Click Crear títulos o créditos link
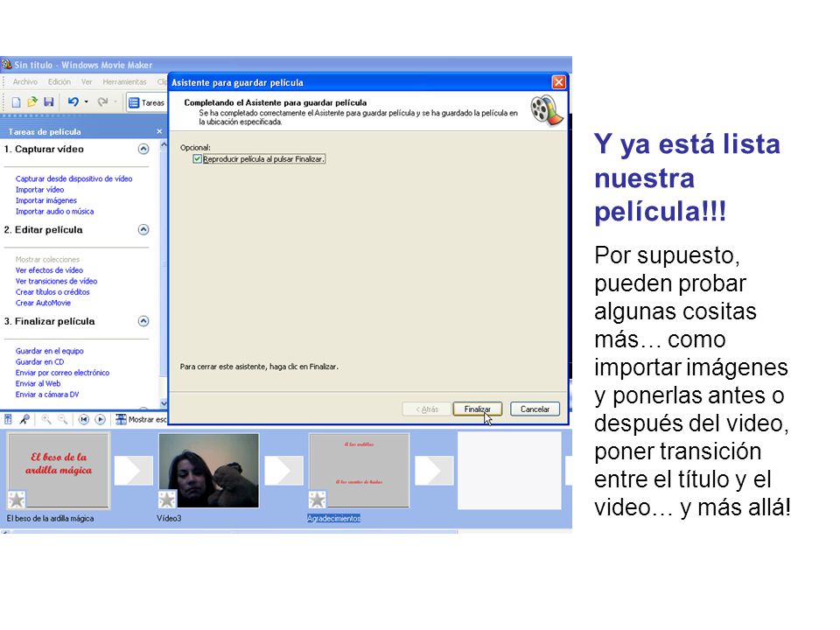Viewport: 840px width, 630px height. pos(52,292)
